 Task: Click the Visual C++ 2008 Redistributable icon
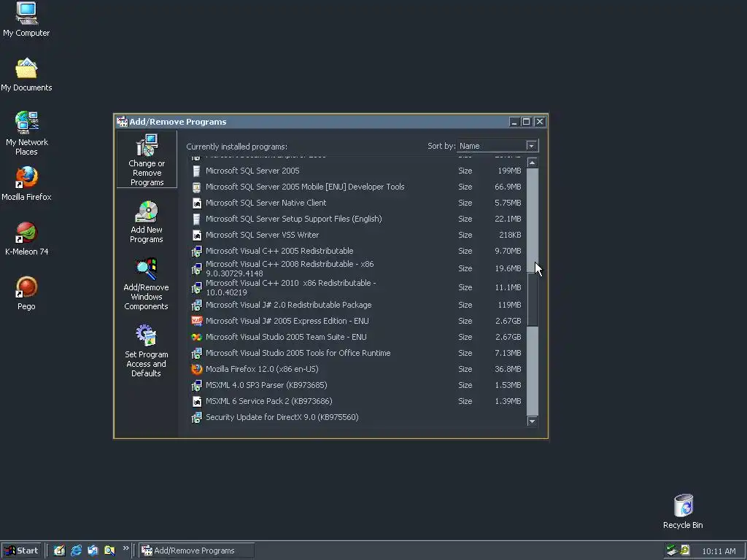coord(196,269)
